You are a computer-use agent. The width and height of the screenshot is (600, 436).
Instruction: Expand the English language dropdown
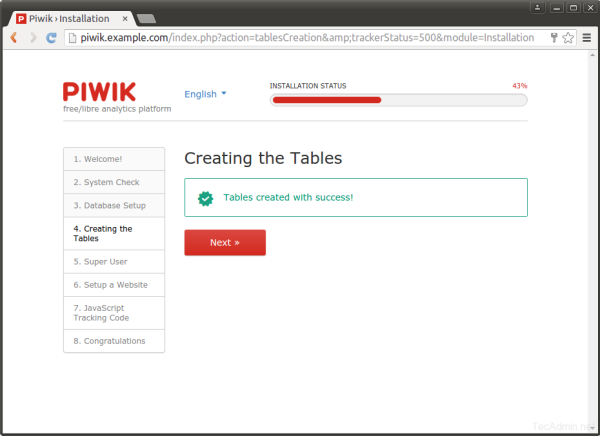click(x=205, y=94)
